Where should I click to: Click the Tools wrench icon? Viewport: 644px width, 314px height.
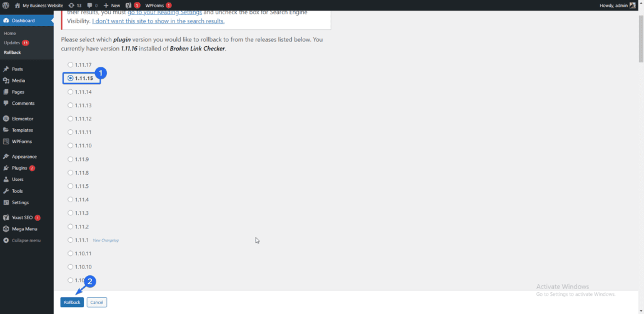6,191
